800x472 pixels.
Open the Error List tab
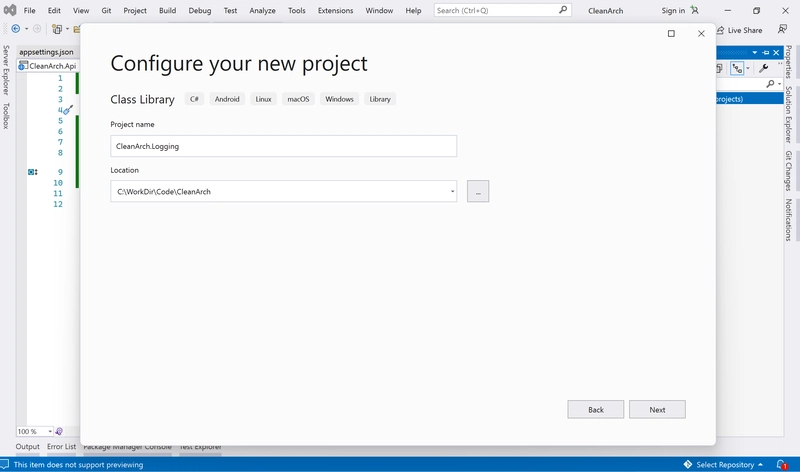coord(61,447)
